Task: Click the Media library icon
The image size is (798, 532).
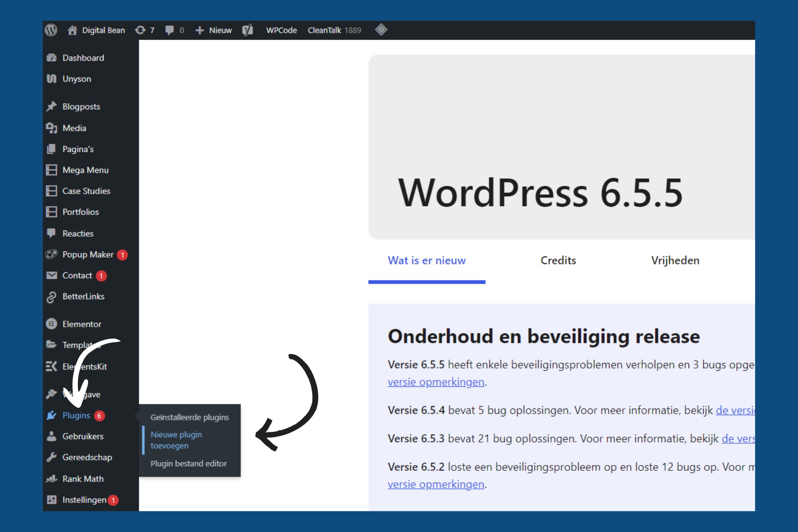Action: [x=51, y=128]
